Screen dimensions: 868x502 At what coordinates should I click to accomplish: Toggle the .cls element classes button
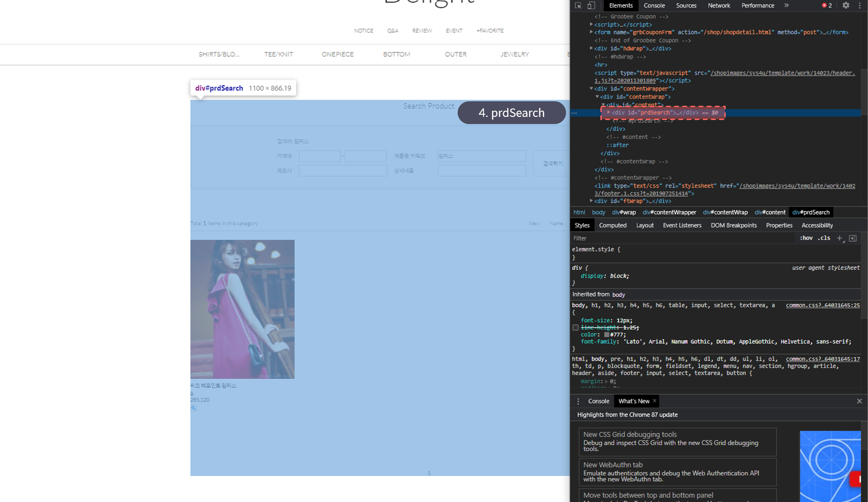823,238
